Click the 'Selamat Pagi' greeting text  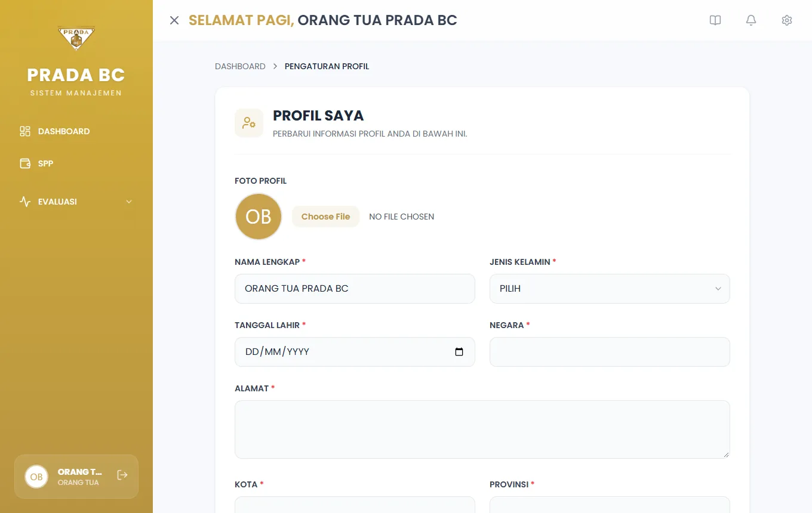tap(241, 20)
